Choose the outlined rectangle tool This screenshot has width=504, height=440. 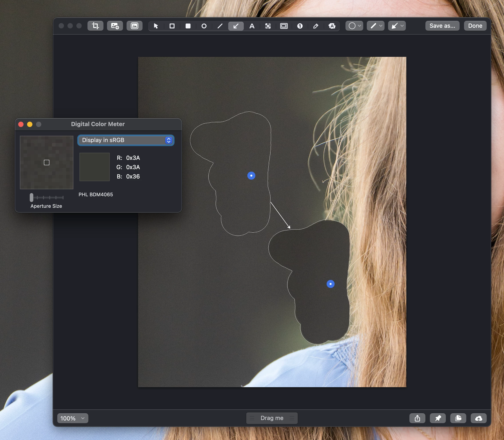click(172, 26)
